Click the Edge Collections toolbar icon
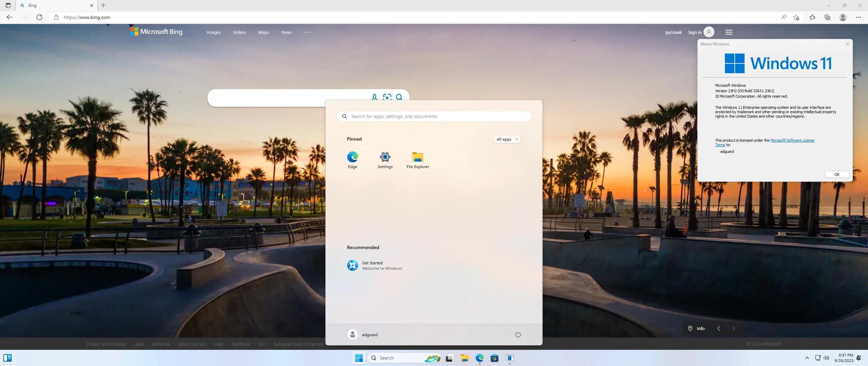The height and width of the screenshot is (366, 868). click(x=827, y=17)
